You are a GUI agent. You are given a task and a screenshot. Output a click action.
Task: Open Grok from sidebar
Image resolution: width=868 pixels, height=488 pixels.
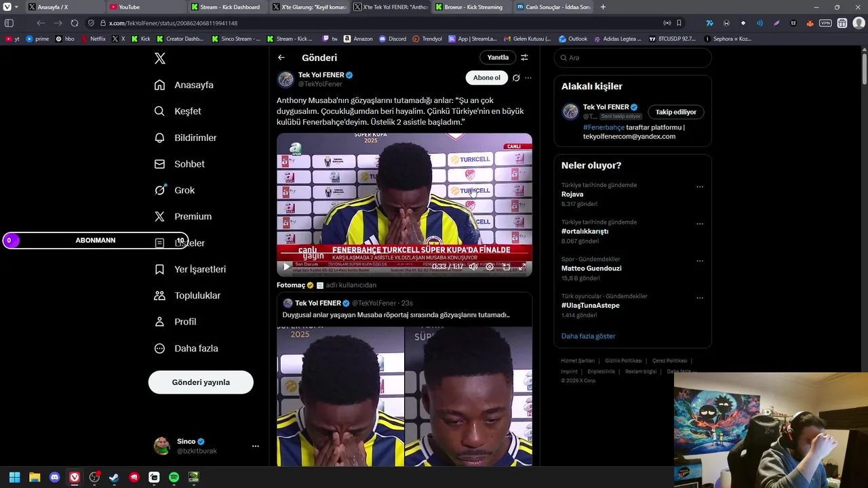[174, 190]
